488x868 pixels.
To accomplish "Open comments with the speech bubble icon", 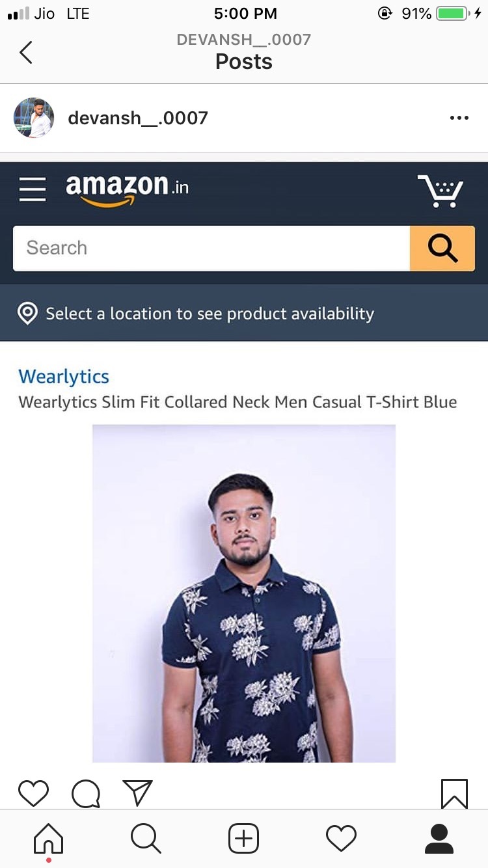I will pos(86,793).
